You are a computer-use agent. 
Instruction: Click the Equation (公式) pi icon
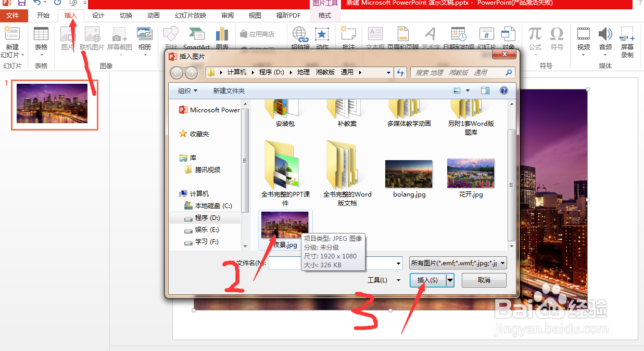(x=535, y=34)
